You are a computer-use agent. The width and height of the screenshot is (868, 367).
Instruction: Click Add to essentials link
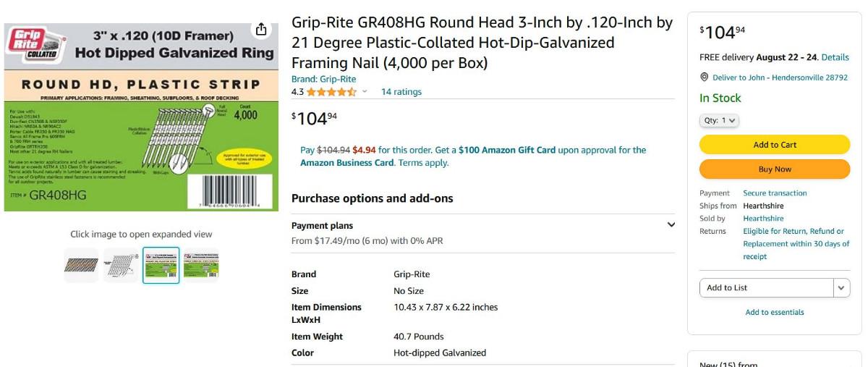(x=775, y=313)
